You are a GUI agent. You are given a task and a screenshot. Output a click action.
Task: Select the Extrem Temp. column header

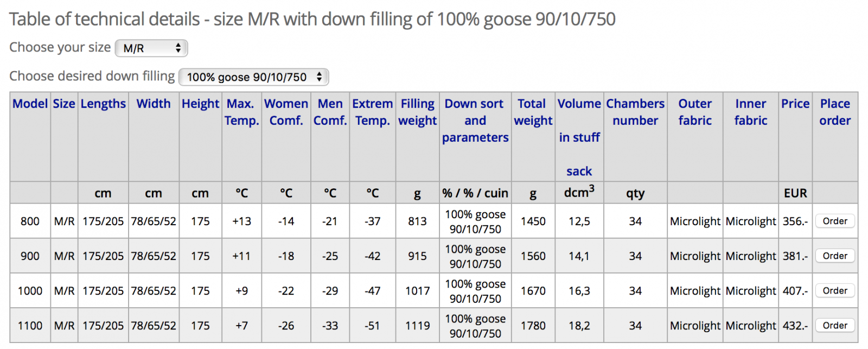click(x=372, y=112)
